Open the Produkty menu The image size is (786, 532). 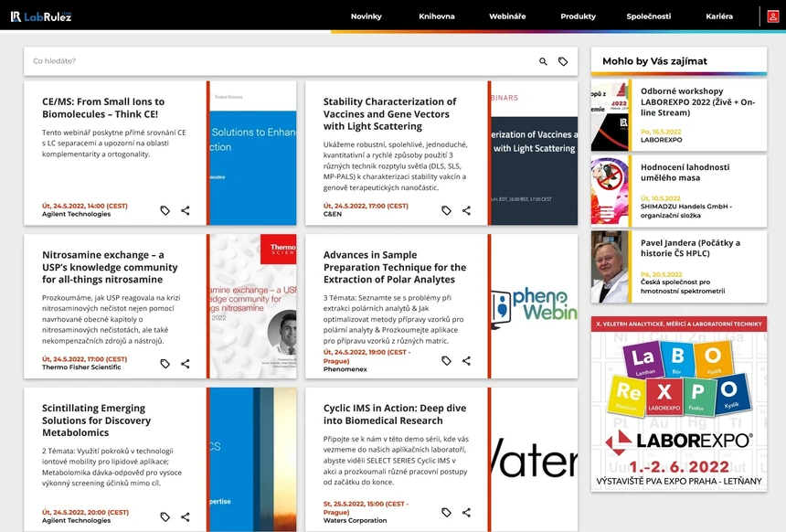coord(578,16)
